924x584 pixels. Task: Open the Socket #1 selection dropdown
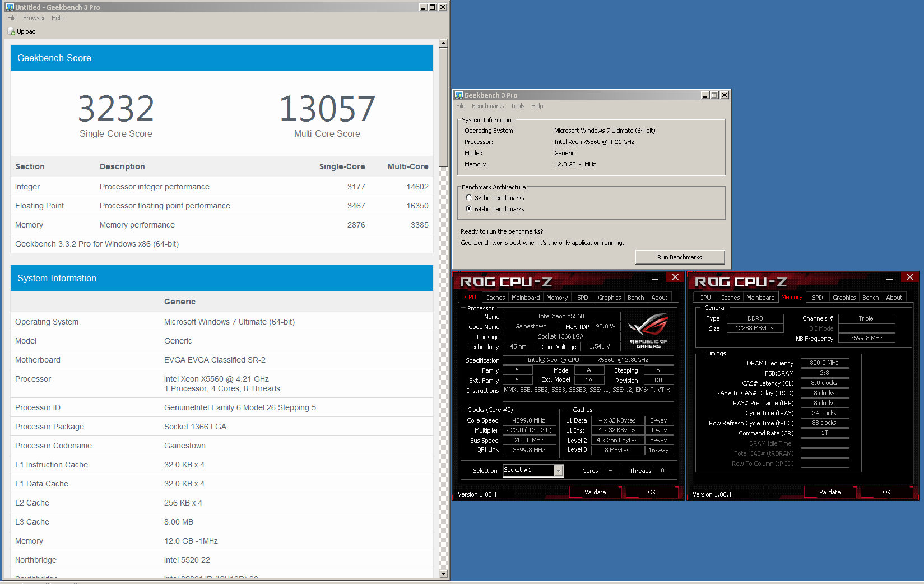click(x=559, y=470)
